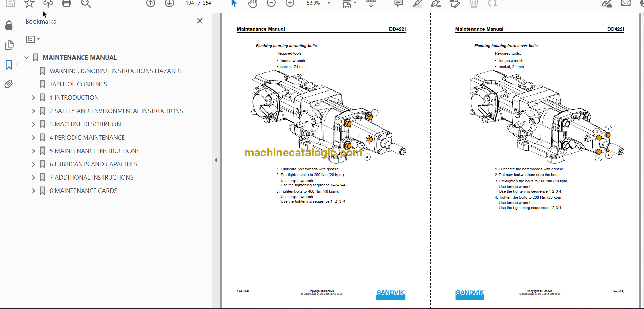
Task: Open the Page Thumbnails panel
Action: tap(9, 45)
